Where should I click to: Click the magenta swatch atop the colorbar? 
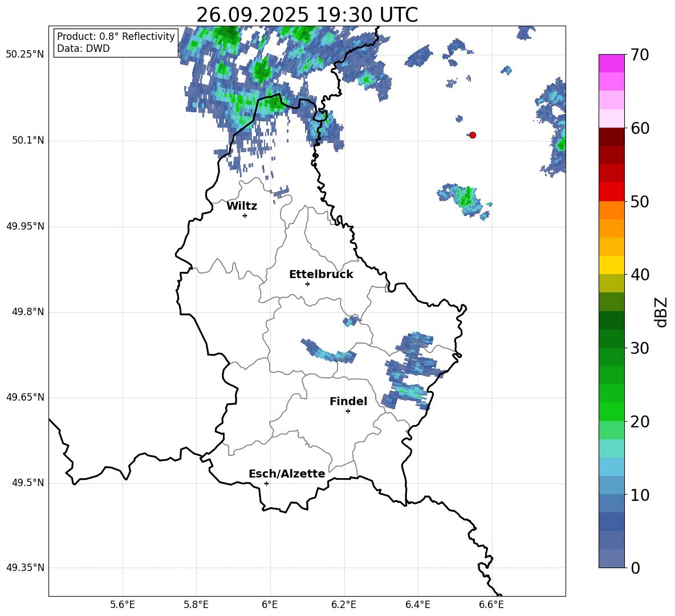[611, 63]
